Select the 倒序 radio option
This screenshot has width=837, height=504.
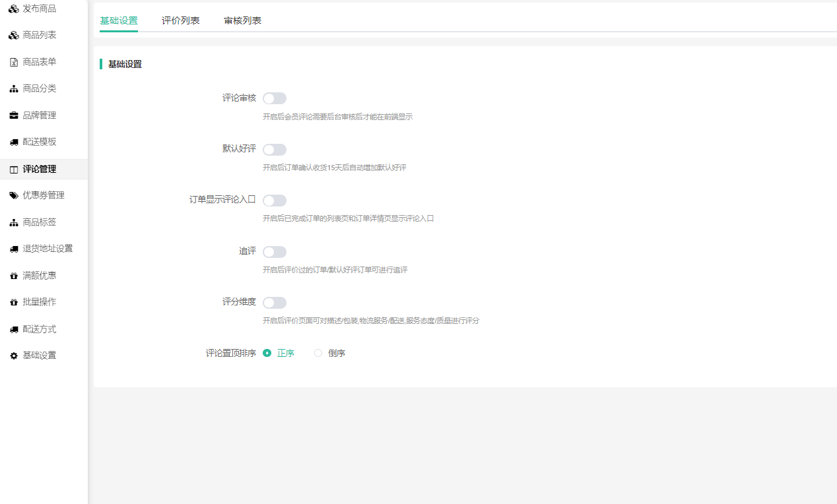tap(319, 353)
